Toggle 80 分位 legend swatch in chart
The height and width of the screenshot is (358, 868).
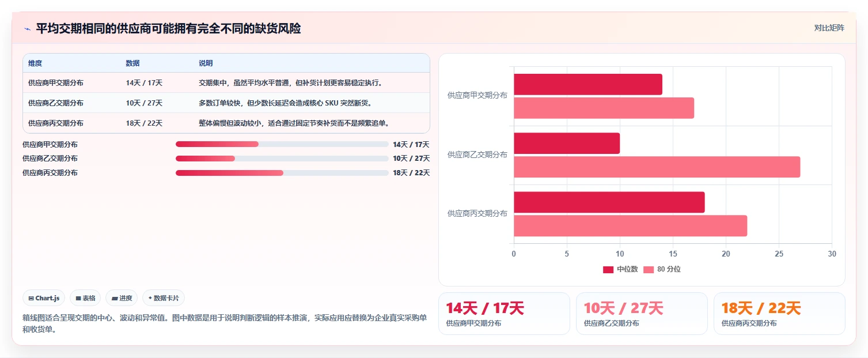[649, 269]
